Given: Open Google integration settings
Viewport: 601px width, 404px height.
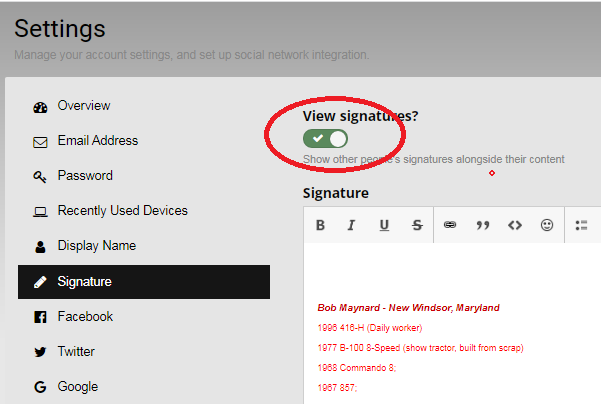Looking at the screenshot, I should pyautogui.click(x=77, y=387).
